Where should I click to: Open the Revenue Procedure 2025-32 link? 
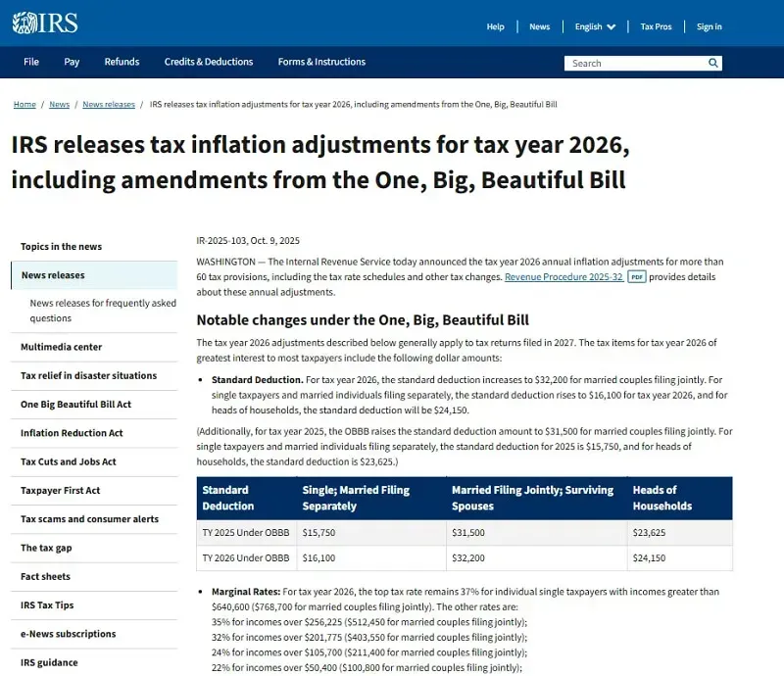(x=563, y=277)
